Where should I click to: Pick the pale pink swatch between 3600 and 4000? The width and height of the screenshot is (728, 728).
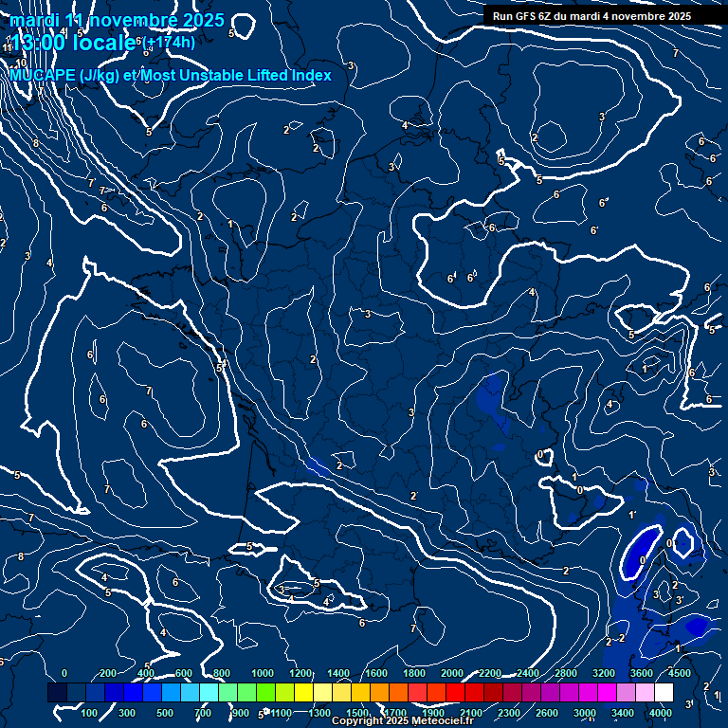tap(646, 692)
